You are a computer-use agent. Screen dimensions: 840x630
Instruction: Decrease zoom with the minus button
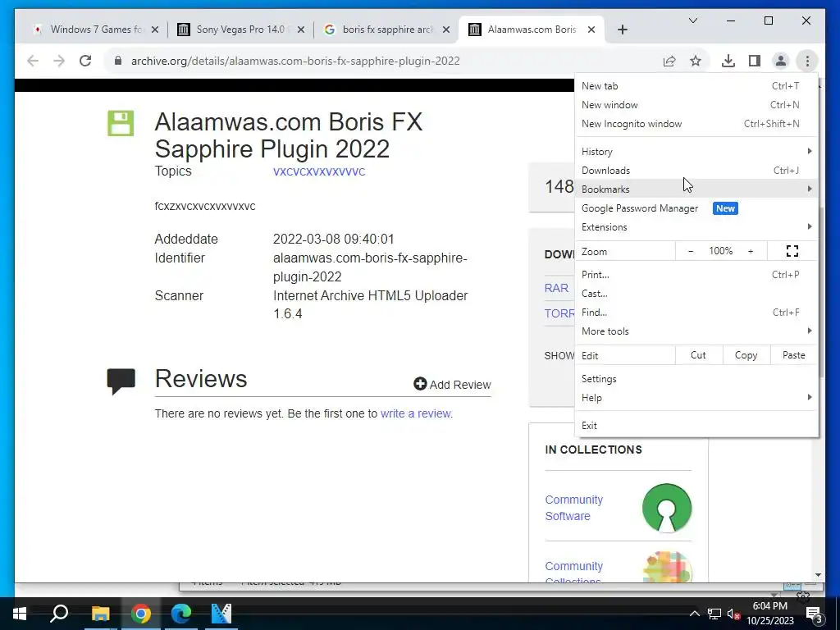[x=691, y=251]
